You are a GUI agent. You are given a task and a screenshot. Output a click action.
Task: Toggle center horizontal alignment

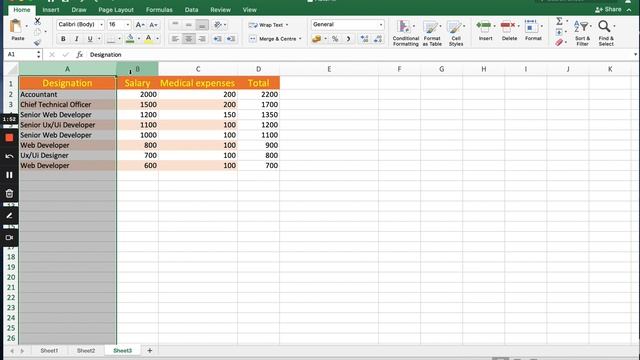[x=189, y=39]
